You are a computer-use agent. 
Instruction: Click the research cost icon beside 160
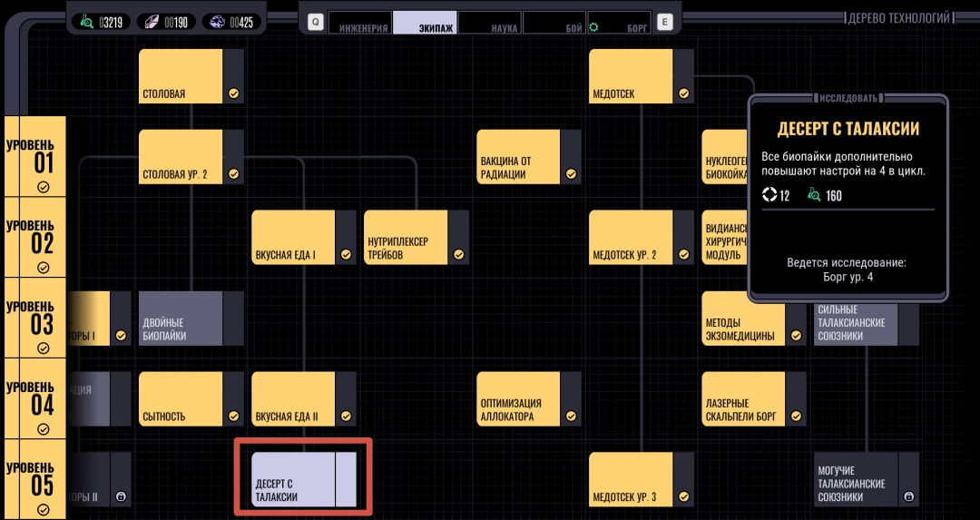[813, 195]
